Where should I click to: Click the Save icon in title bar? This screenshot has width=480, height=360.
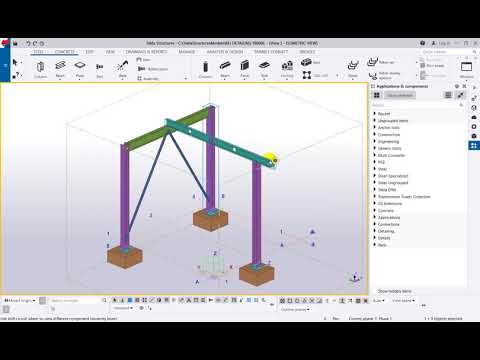[15, 43]
